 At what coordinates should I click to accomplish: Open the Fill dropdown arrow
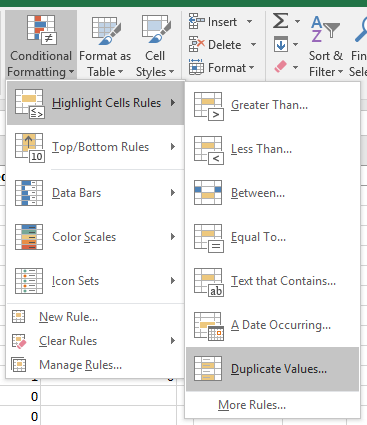coord(296,44)
